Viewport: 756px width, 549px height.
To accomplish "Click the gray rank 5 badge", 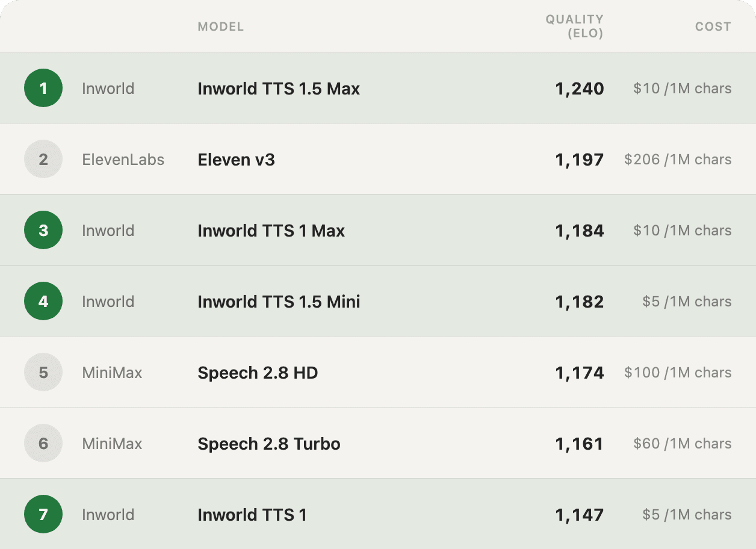I will [43, 373].
